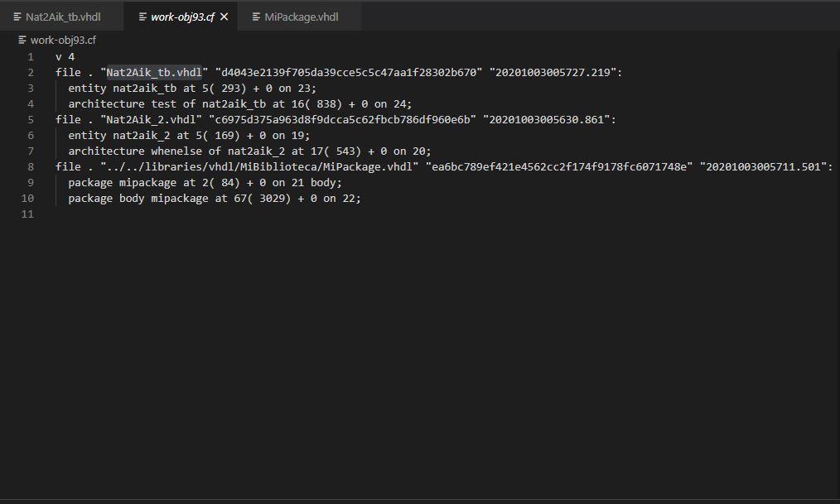Click the breadcrumb file icon below the tabs
This screenshot has width=840, height=504.
22,40
